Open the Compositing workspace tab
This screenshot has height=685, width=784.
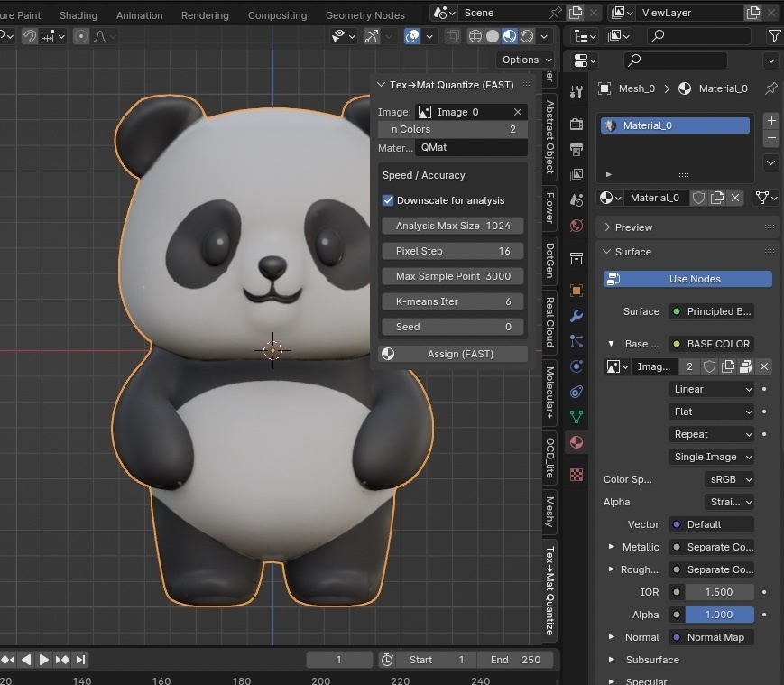tap(277, 14)
